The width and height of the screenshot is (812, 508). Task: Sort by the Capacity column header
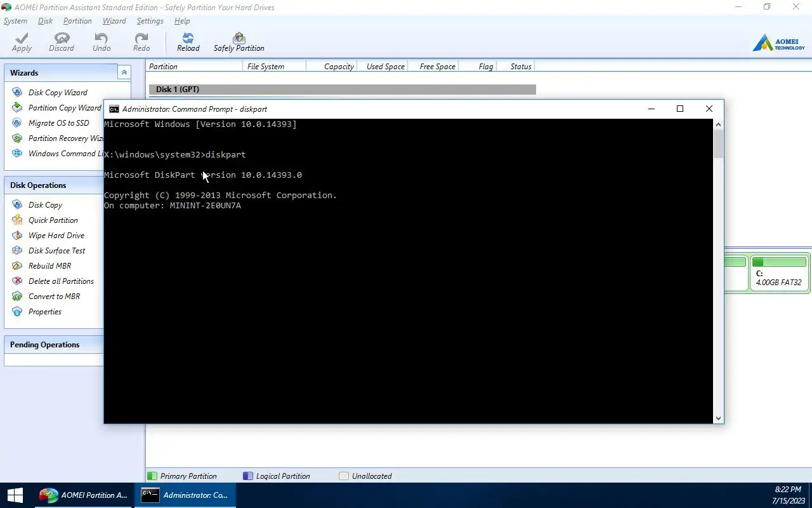click(331, 67)
